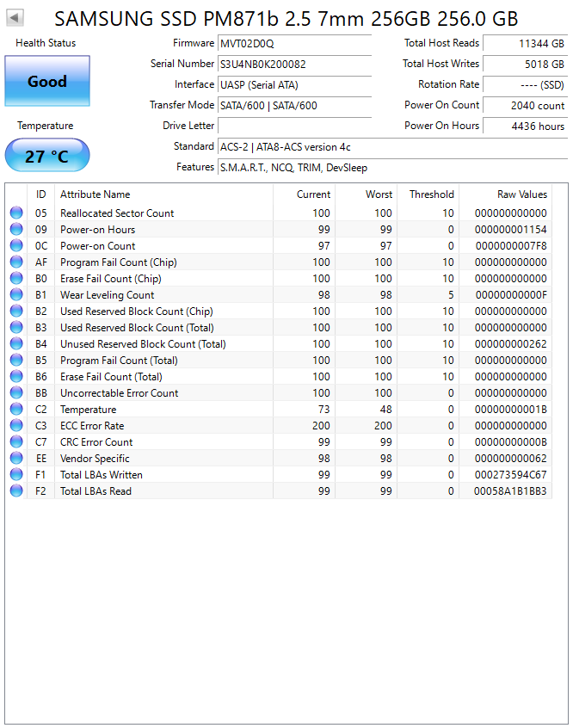The width and height of the screenshot is (573, 728).
Task: Click the Serial Number field S3U4NB0K200082
Action: point(294,64)
